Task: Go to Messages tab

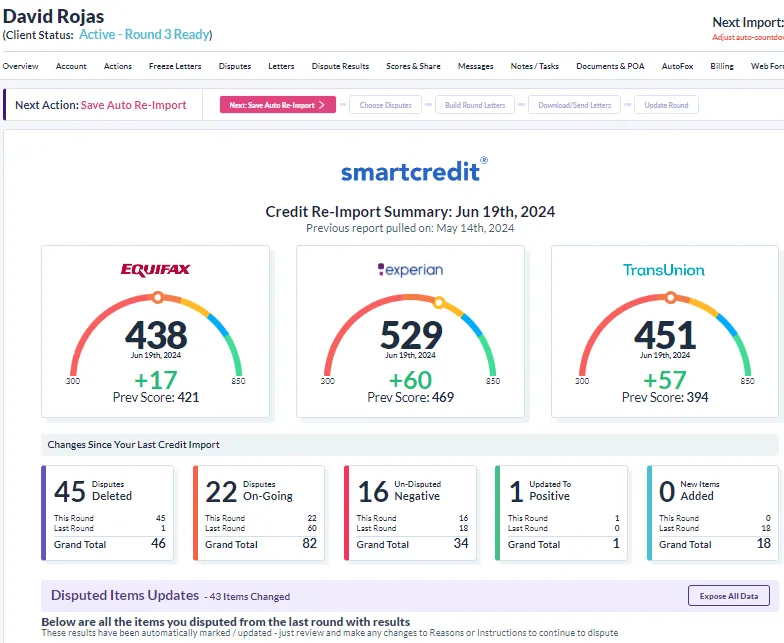Action: coord(476,66)
